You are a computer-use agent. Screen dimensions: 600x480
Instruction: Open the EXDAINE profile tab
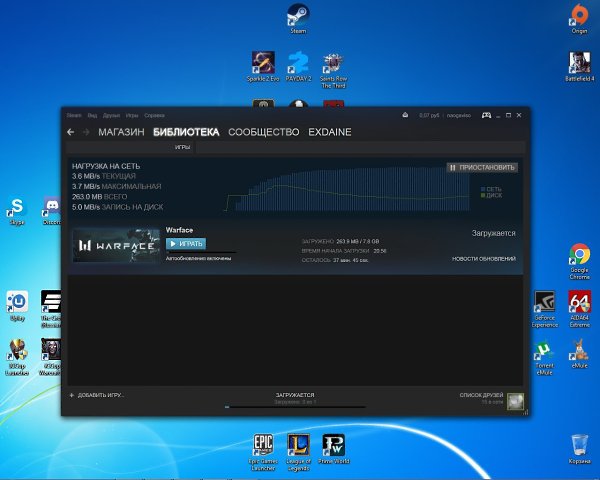tap(330, 132)
